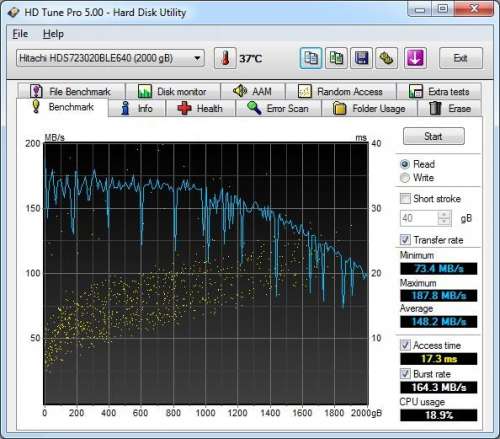Screen dimensions: 500x439
Task: Click the Exit button
Action: (x=461, y=58)
